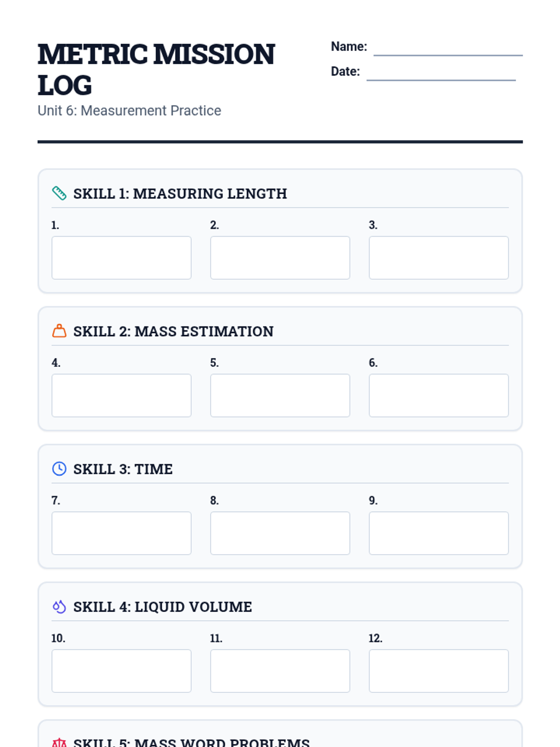Select answer box for question 12
This screenshot has width=560, height=747.
pos(439,671)
